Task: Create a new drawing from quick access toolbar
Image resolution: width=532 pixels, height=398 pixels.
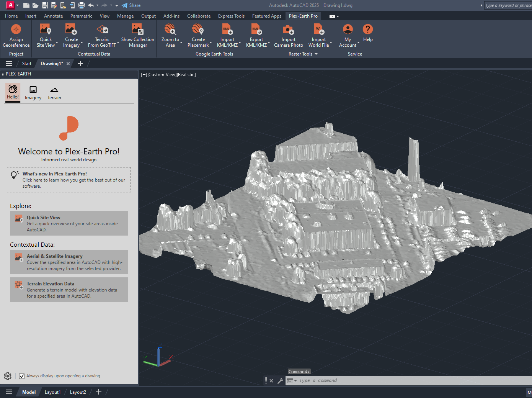Action: pyautogui.click(x=26, y=5)
